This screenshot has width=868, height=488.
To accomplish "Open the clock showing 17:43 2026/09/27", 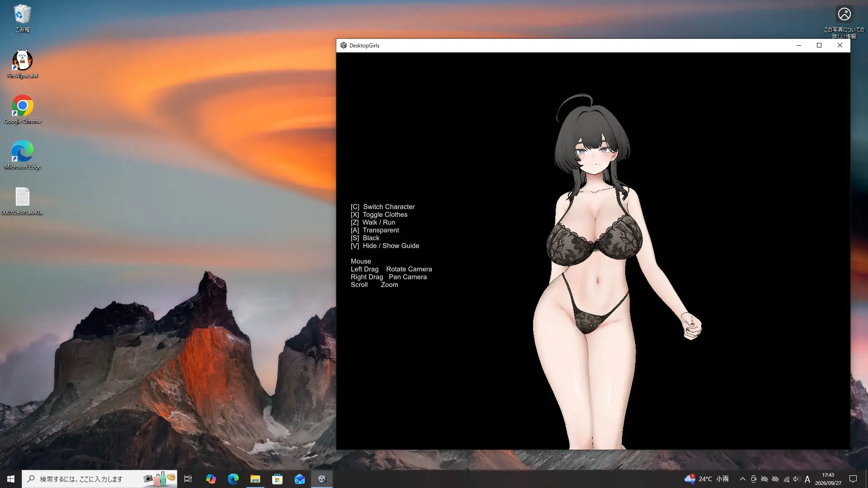I will [x=828, y=479].
